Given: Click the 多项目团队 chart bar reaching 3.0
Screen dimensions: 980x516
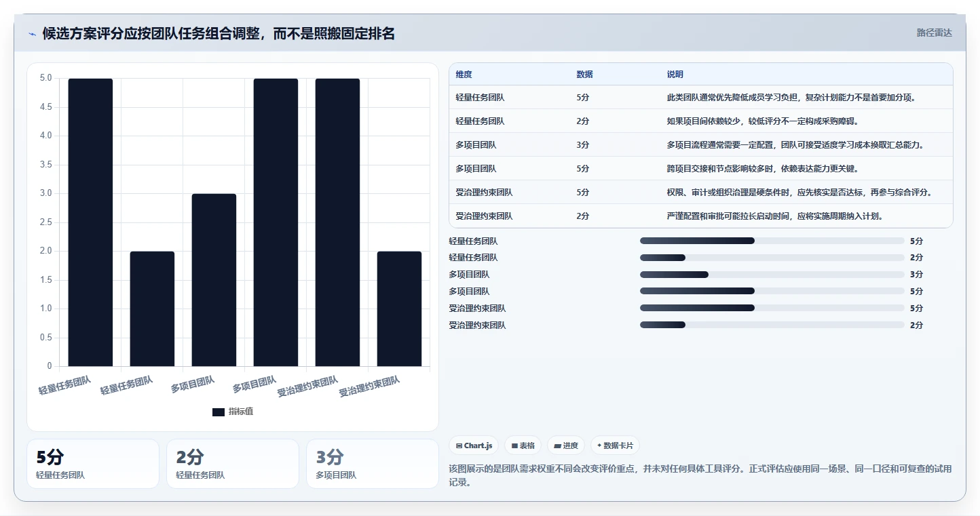Looking at the screenshot, I should coord(214,280).
